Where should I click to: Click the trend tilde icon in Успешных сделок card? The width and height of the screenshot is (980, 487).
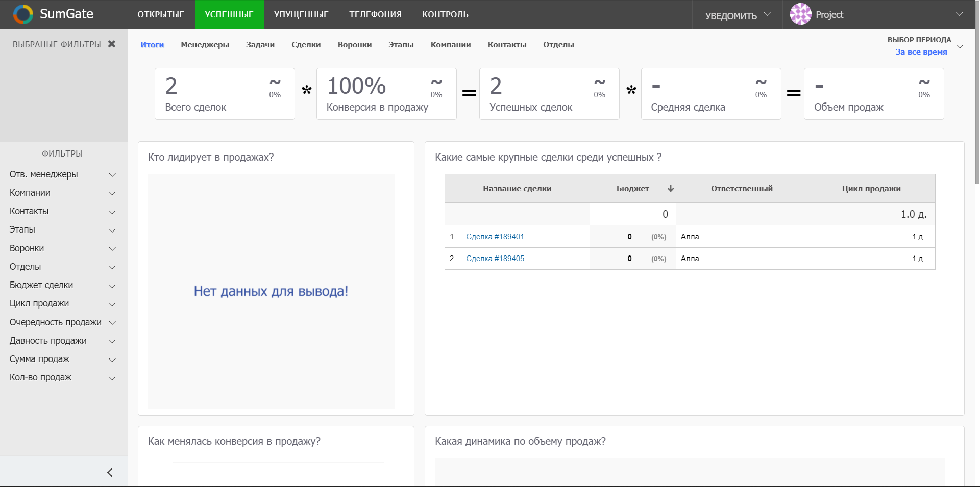point(600,82)
